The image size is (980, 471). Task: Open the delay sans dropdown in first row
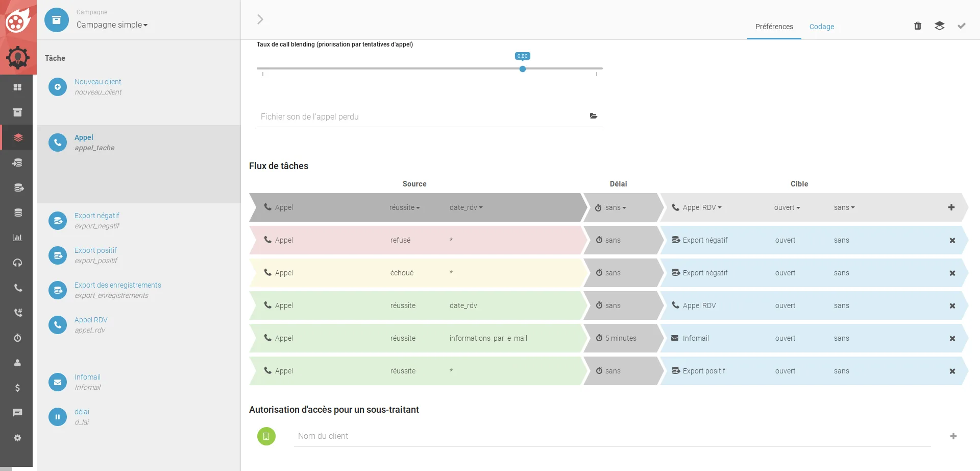tap(616, 207)
